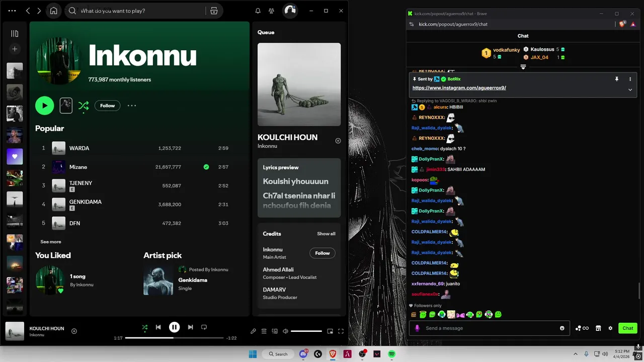Screen dimensions: 644x362
Task: Open the taskbar Search box
Action: 278,354
